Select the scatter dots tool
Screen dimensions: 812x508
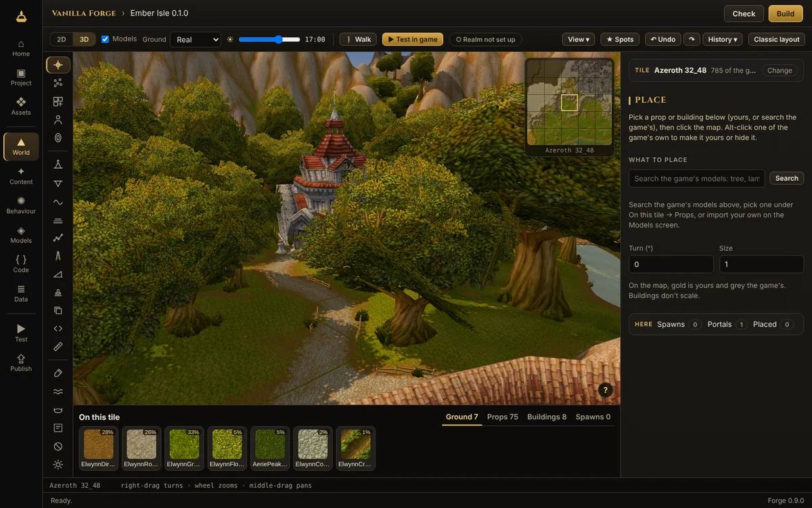click(58, 83)
